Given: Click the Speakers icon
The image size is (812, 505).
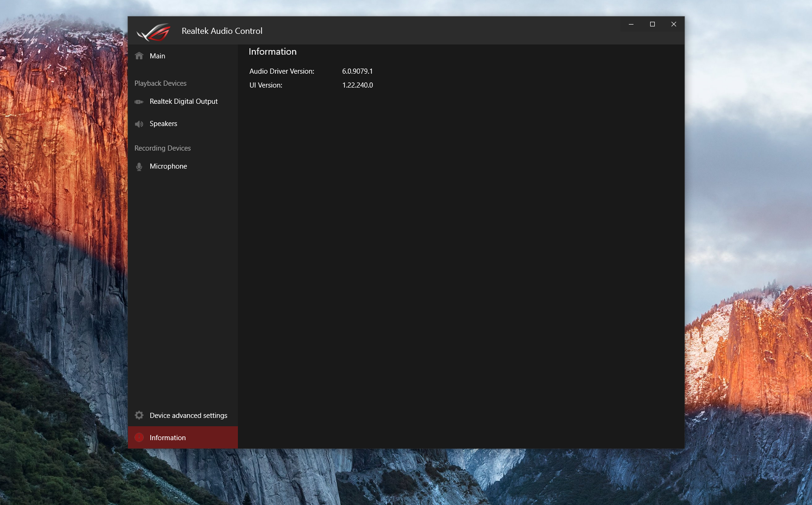Looking at the screenshot, I should (x=139, y=124).
